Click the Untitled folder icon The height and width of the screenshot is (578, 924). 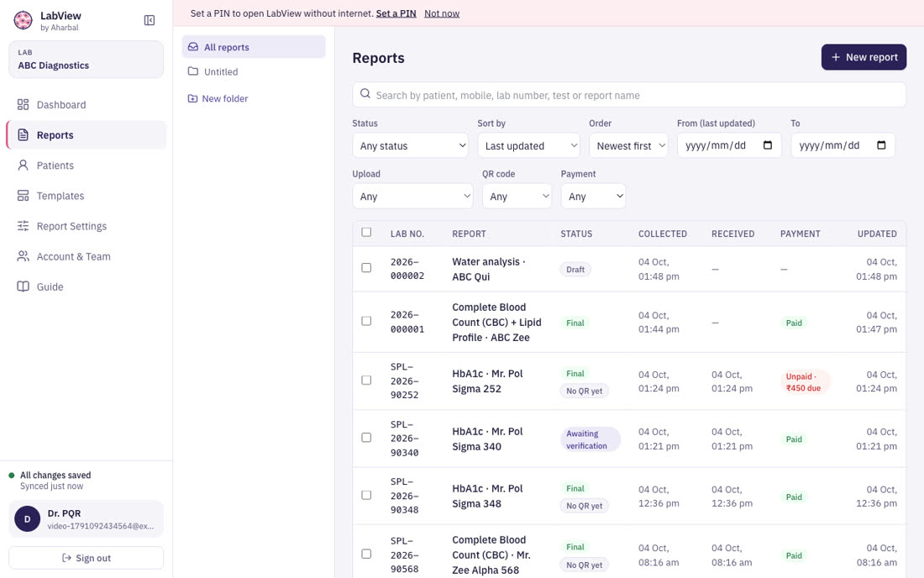coord(192,71)
